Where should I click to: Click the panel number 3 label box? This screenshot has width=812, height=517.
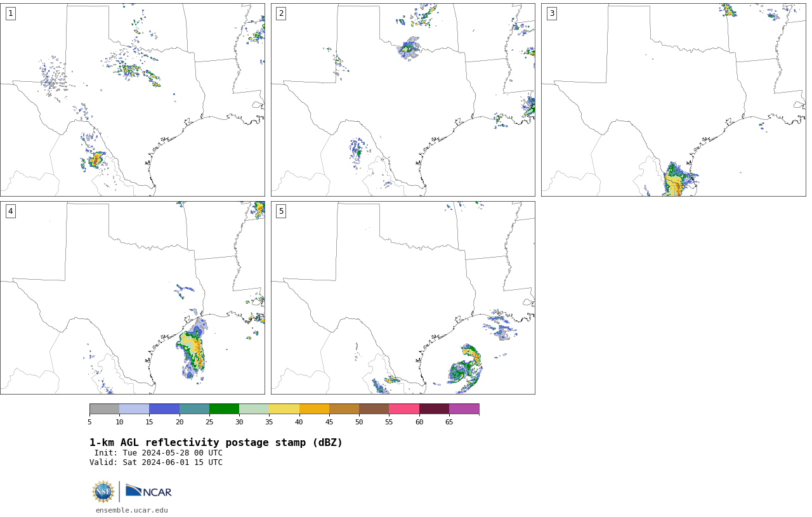coord(552,13)
